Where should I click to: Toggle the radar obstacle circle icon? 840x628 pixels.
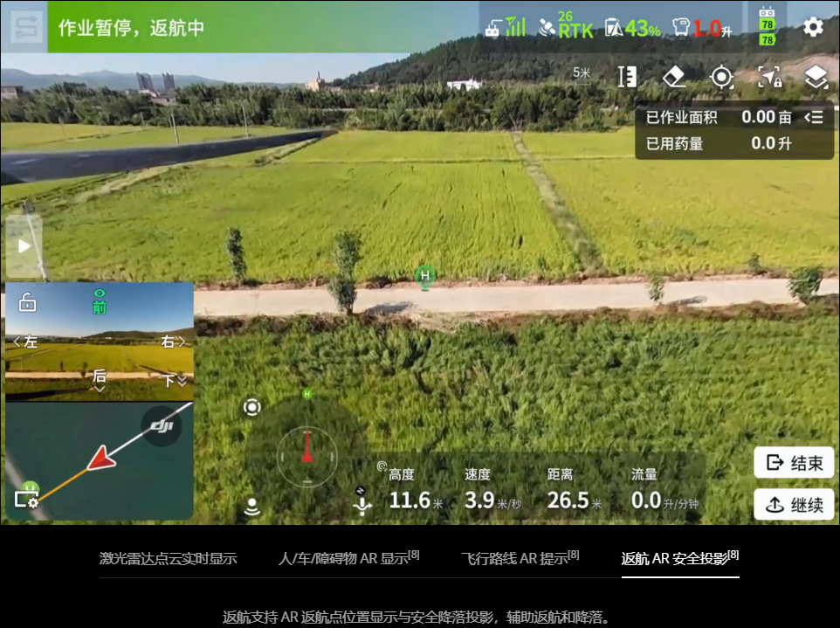click(251, 407)
